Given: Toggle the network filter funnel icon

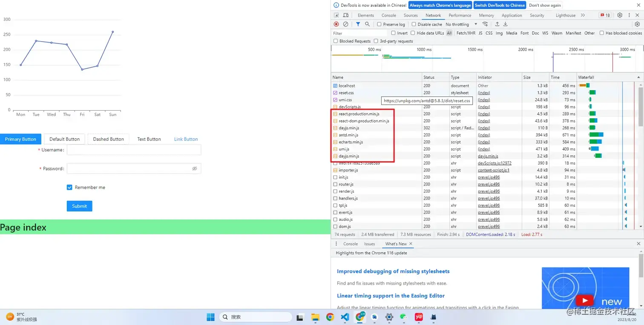Looking at the screenshot, I should click(x=358, y=24).
